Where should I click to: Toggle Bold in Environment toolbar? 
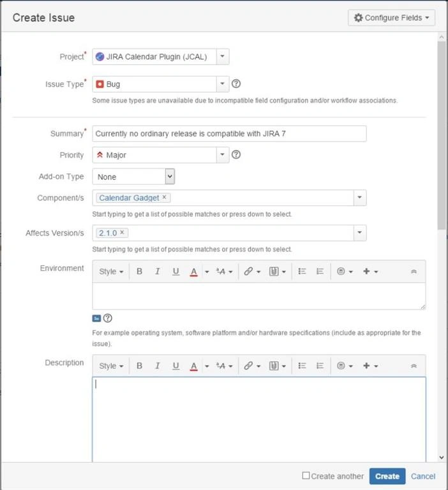(139, 271)
